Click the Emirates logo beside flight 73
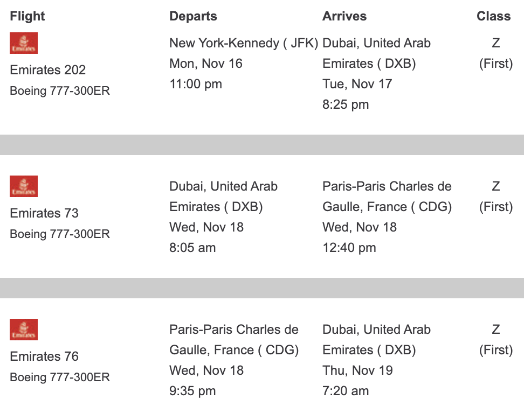Image resolution: width=524 pixels, height=420 pixels. pos(24,186)
